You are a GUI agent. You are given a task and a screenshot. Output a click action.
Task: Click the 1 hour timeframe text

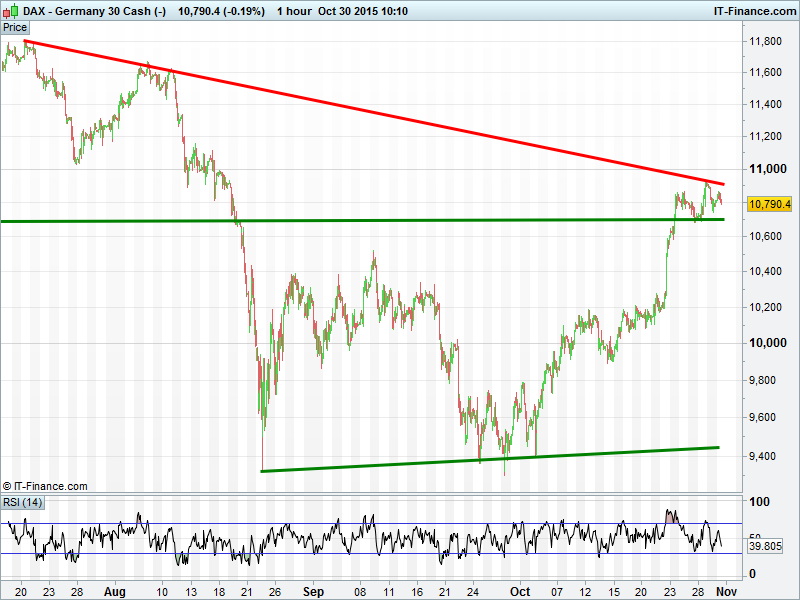click(294, 11)
